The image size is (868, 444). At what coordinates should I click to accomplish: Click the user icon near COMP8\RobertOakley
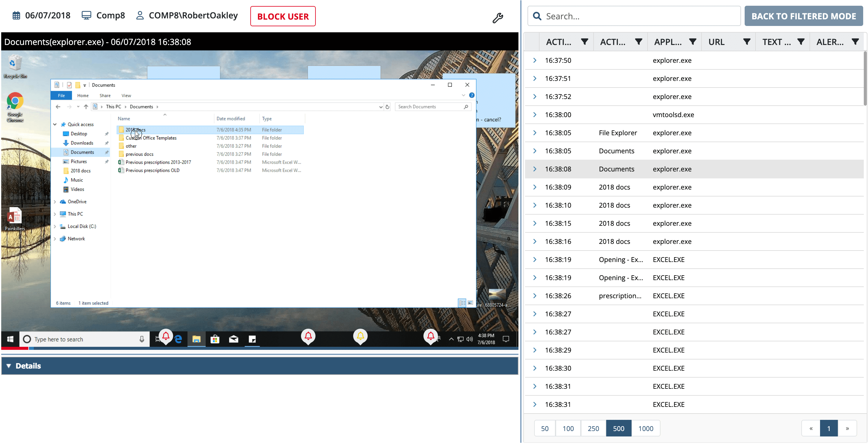[140, 15]
